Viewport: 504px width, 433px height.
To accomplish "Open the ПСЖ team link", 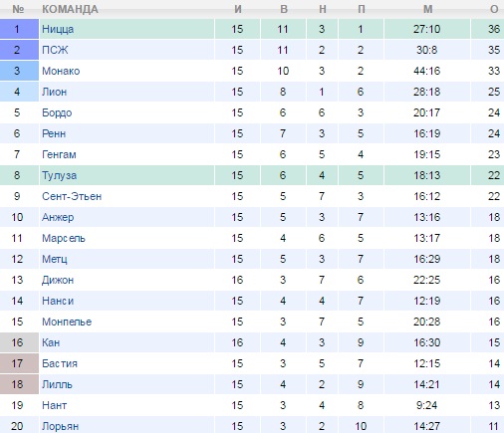I will click(x=55, y=50).
